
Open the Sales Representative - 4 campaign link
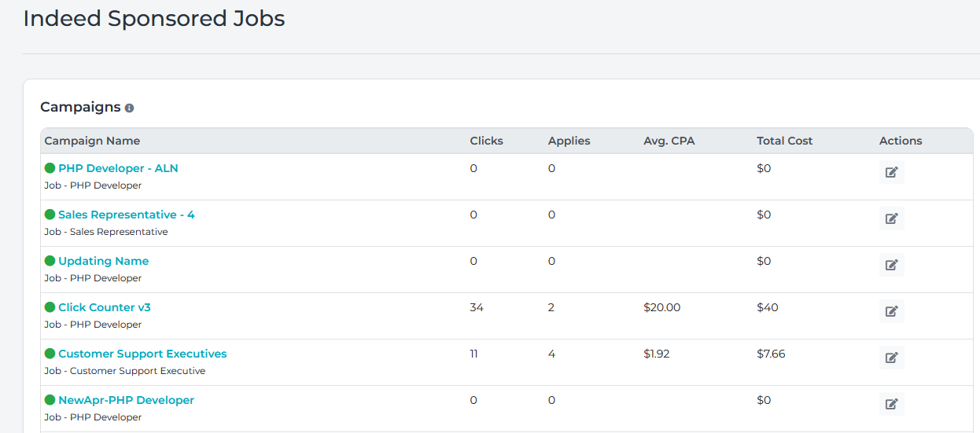tap(126, 215)
